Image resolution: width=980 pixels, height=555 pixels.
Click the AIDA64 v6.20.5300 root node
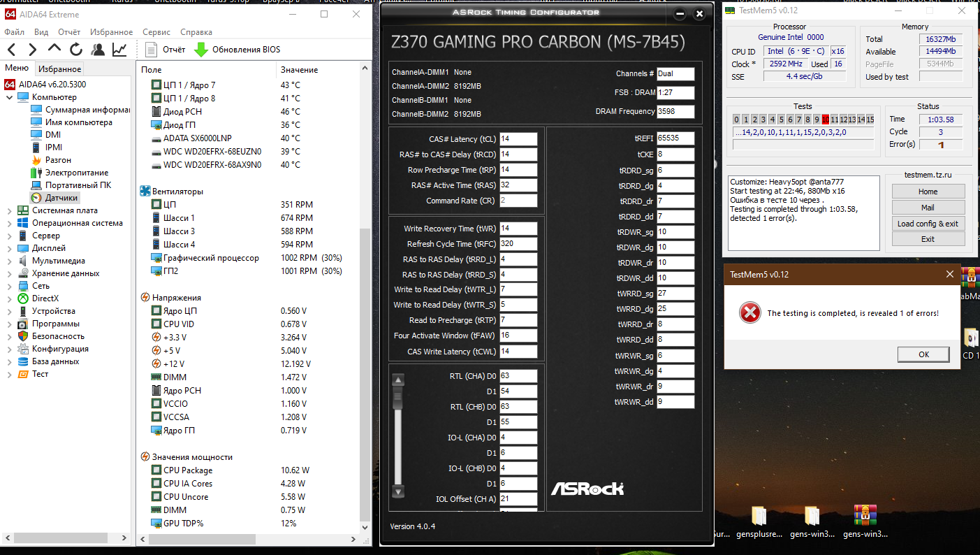point(45,85)
